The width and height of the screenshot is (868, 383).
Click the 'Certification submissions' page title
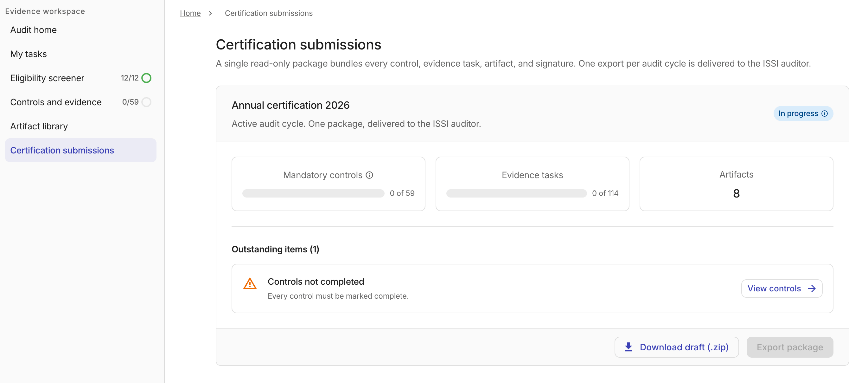pos(298,44)
